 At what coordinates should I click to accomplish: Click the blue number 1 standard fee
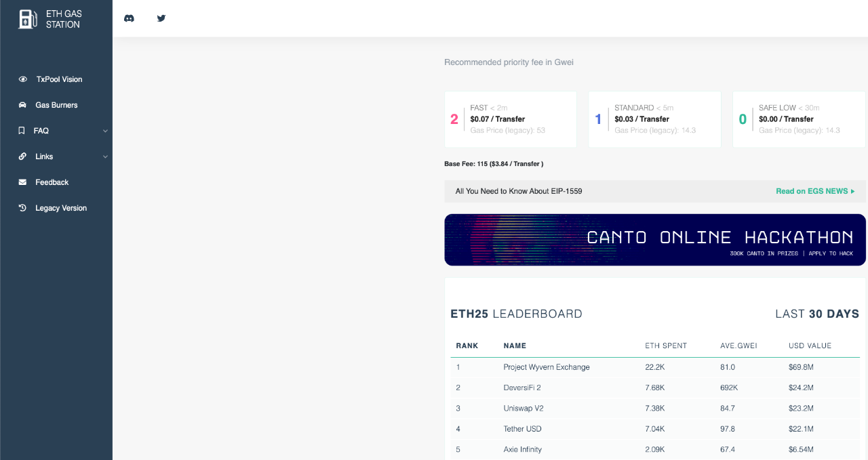tap(598, 119)
